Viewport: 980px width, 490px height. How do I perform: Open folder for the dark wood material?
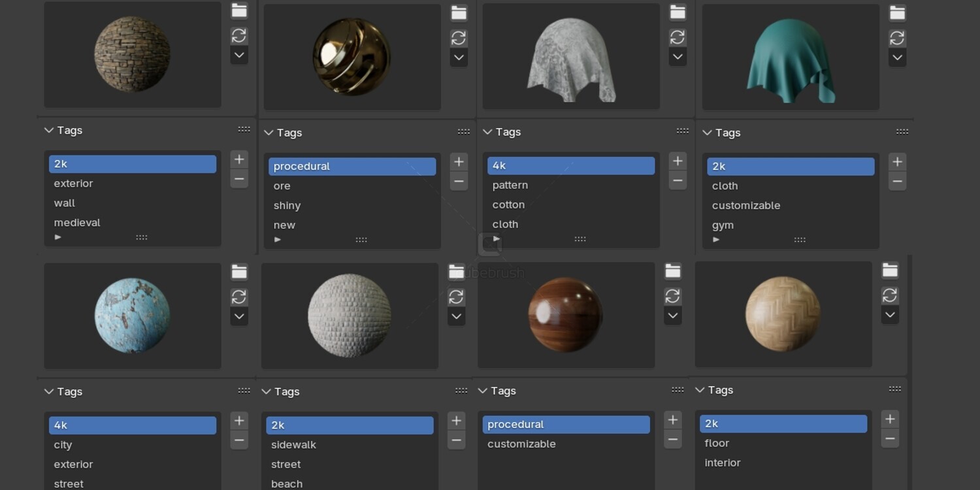(672, 271)
